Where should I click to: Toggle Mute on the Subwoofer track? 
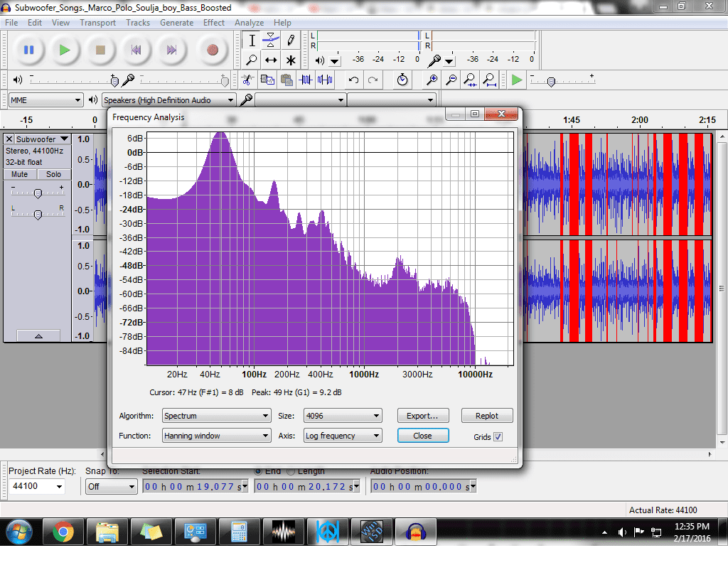(19, 175)
